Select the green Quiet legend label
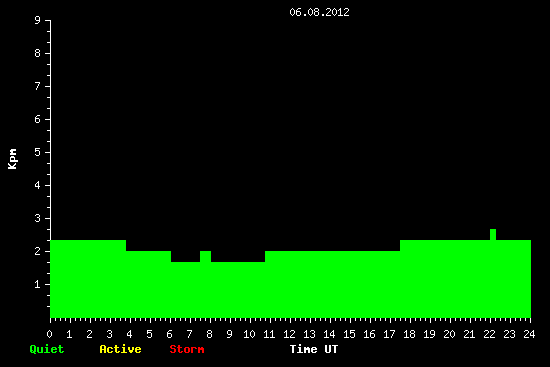This screenshot has height=367, width=550. pyautogui.click(x=47, y=349)
